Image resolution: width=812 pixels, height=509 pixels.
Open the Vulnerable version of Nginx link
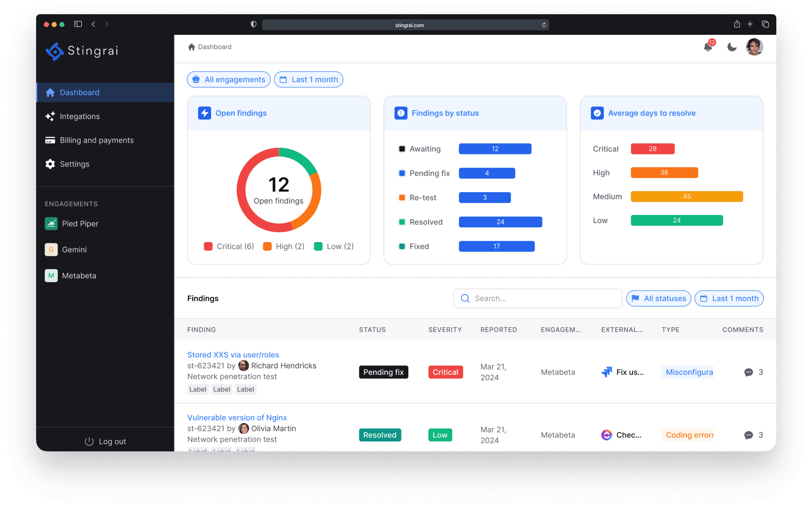point(237,417)
